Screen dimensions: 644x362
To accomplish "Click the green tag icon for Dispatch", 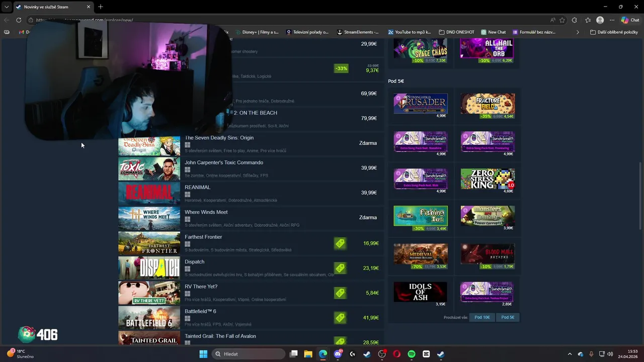I will pos(340,268).
